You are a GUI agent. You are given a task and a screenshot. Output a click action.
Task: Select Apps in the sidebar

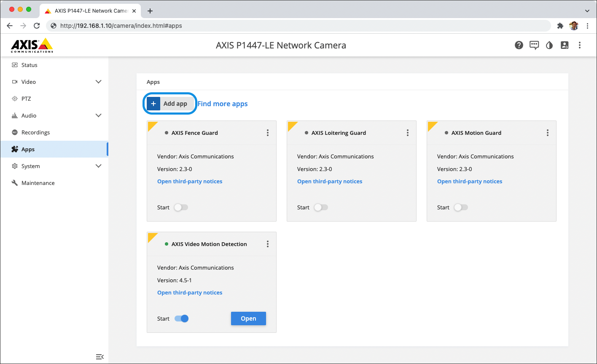point(54,149)
